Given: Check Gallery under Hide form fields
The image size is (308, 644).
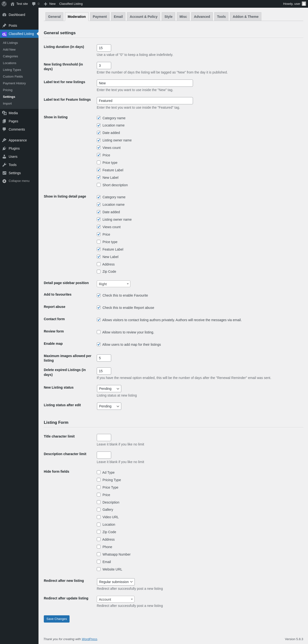Looking at the screenshot, I should 99,510.
